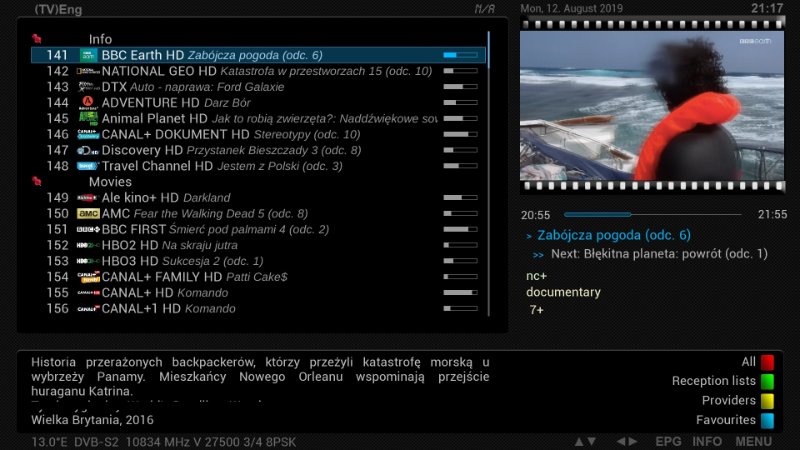Select the red All button
The height and width of the screenshot is (450, 800).
tap(767, 362)
